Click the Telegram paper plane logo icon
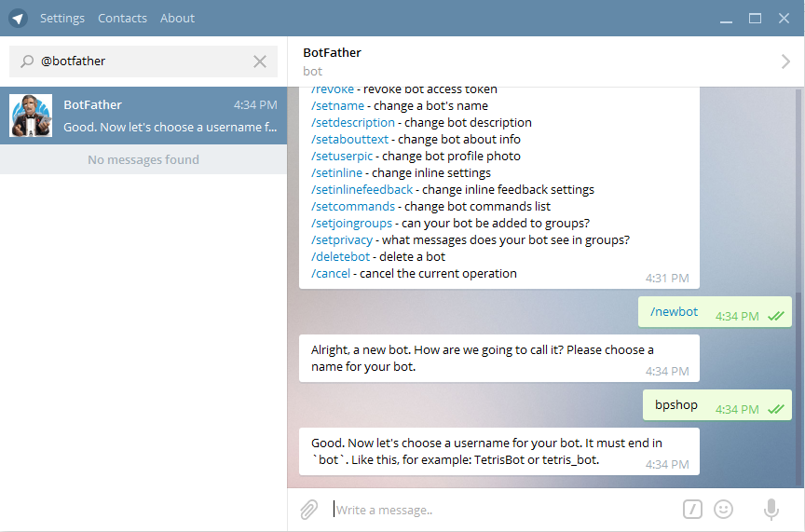This screenshot has width=805, height=532. (18, 19)
